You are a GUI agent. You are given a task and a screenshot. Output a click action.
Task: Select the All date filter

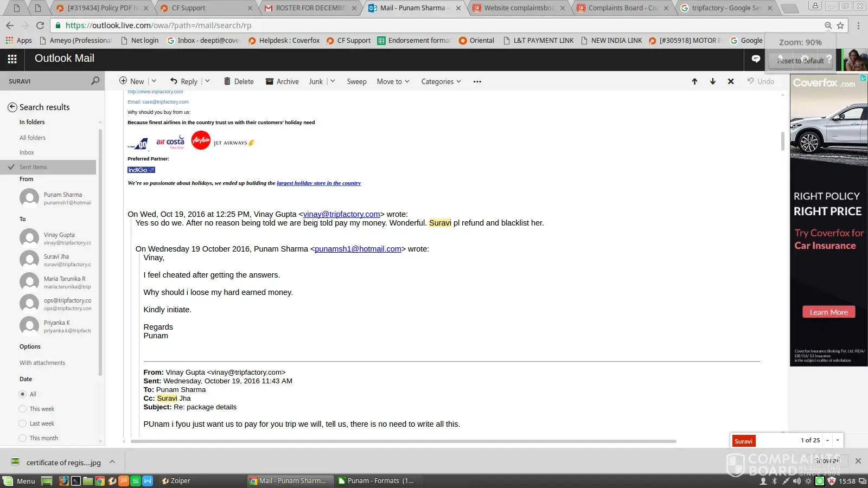(x=23, y=394)
